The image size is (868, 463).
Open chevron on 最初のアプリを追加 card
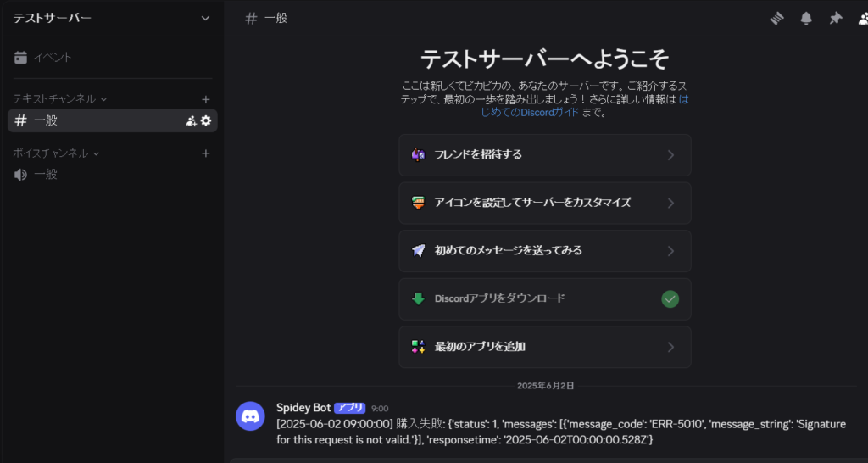671,348
